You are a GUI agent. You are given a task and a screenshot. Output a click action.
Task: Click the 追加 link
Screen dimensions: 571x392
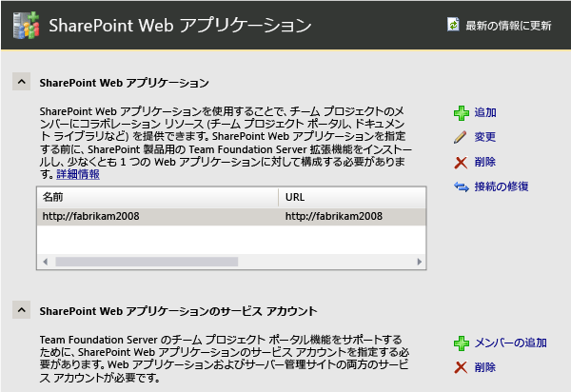(485, 112)
